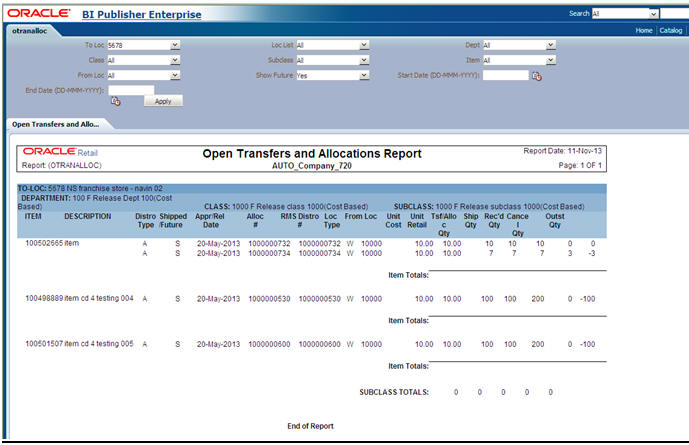Image resolution: width=689 pixels, height=445 pixels.
Task: Click the End of Report text
Action: tap(310, 426)
